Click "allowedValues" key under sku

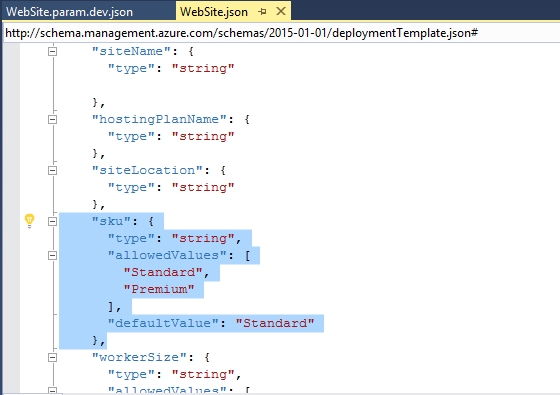click(167, 255)
